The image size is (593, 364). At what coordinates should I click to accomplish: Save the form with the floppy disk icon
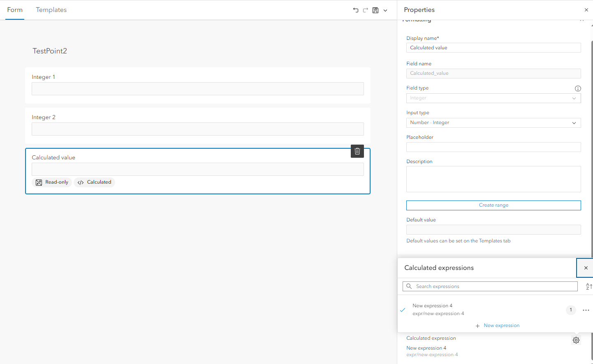(x=375, y=10)
